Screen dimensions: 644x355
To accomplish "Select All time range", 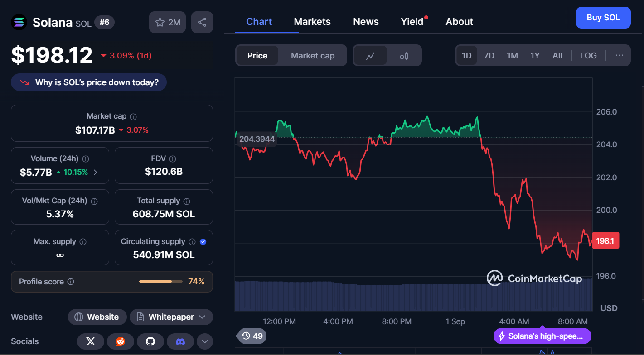I will 557,56.
